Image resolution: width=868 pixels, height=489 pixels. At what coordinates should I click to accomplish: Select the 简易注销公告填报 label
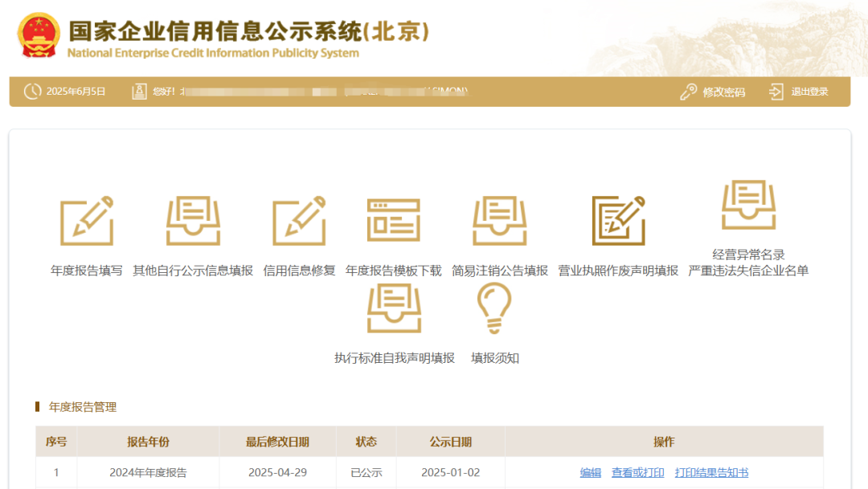point(499,271)
